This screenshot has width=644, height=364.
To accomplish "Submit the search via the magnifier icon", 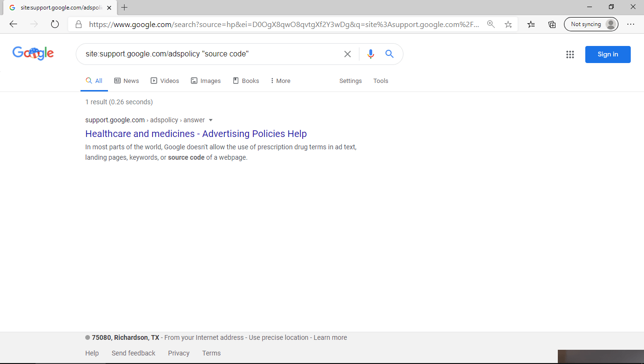I will pyautogui.click(x=389, y=54).
